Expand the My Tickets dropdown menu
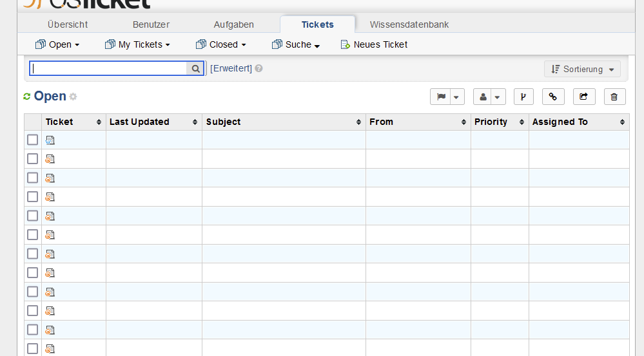Screen dimensions: 644x356 pos(137,44)
